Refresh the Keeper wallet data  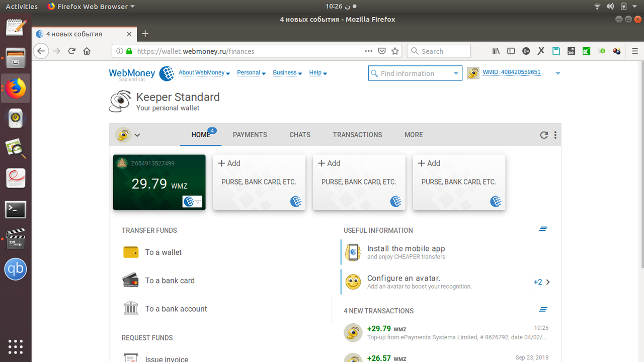tap(544, 135)
